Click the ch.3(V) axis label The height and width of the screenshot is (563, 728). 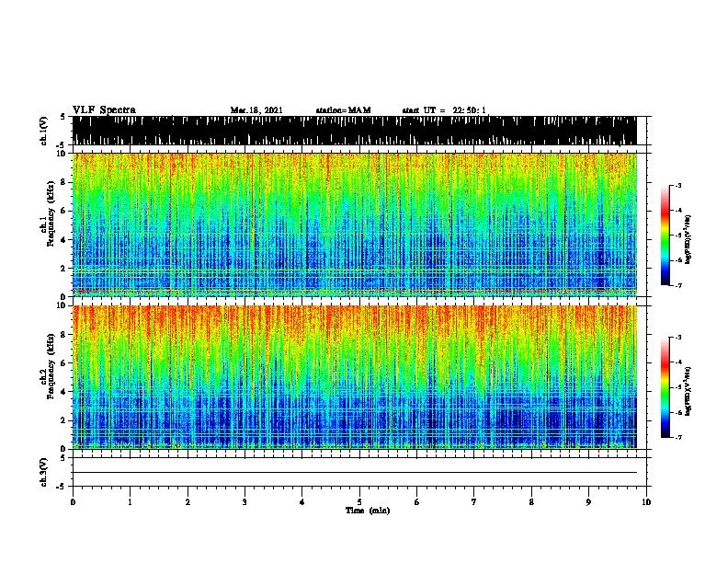(x=44, y=472)
